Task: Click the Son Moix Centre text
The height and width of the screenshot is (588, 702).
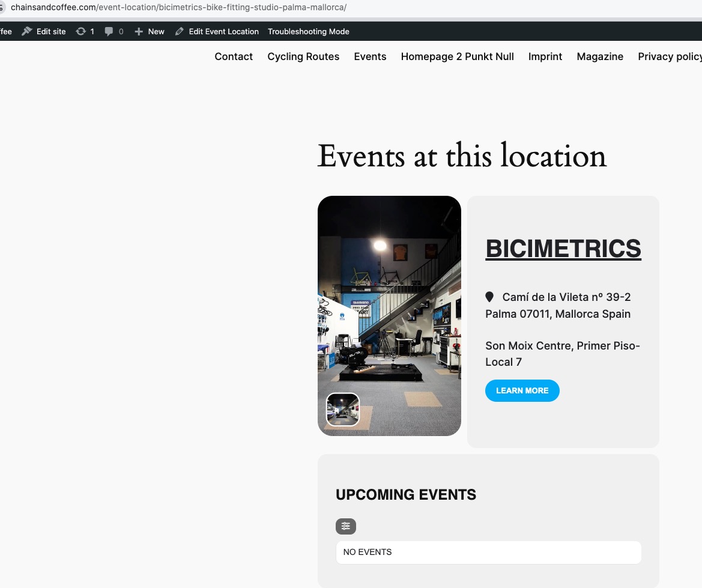Action: [x=563, y=354]
